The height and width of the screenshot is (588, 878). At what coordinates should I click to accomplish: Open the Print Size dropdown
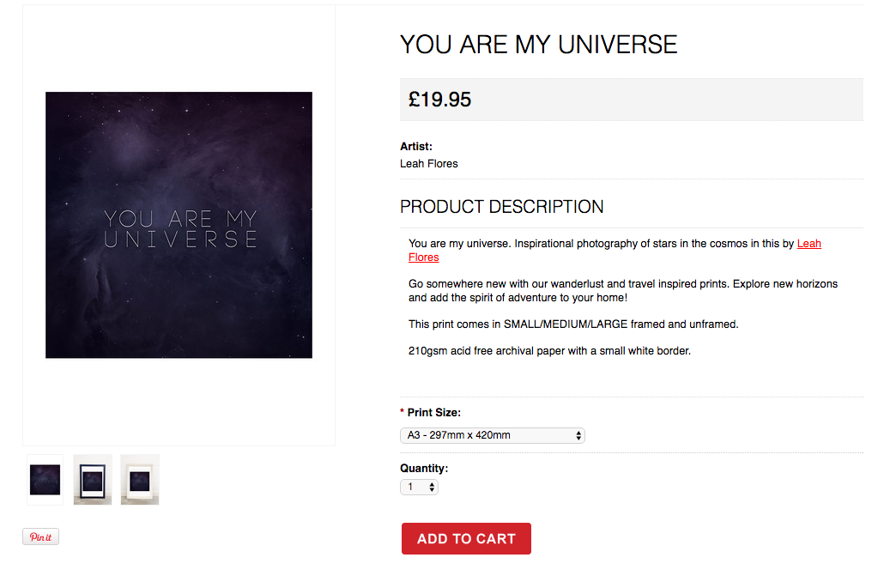492,435
